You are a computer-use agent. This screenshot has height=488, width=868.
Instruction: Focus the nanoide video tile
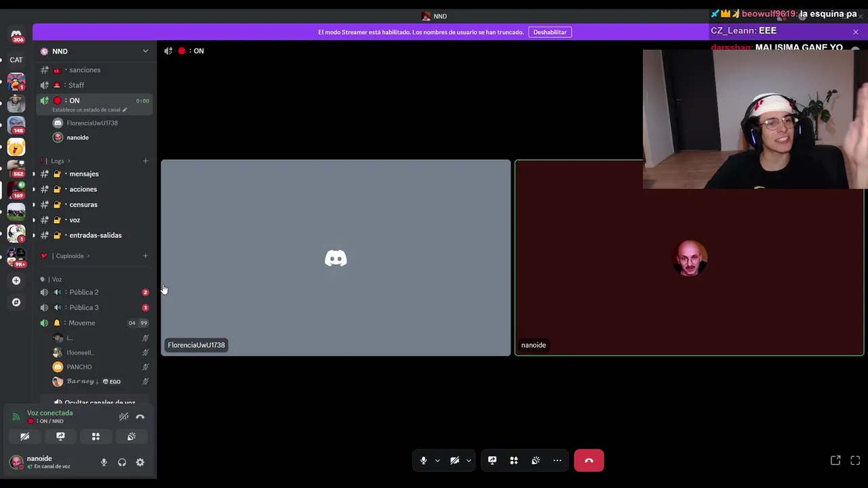[x=689, y=258]
